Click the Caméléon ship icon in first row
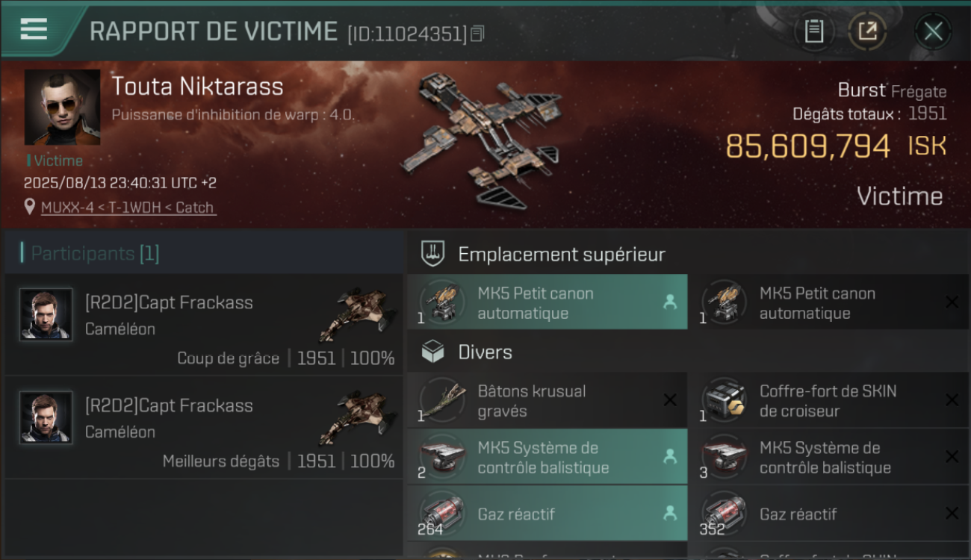Viewport: 971px width, 560px height. (357, 314)
